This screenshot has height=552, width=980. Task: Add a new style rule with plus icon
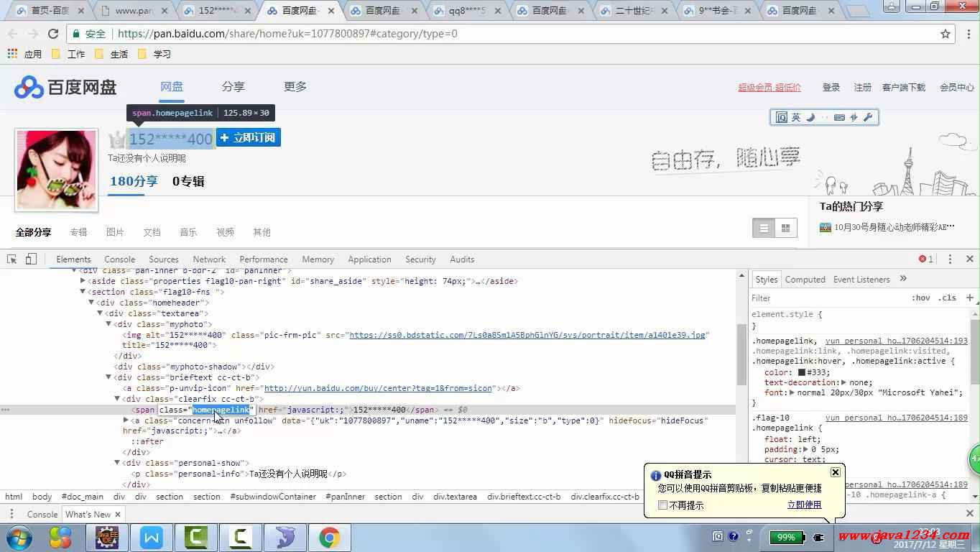(969, 298)
